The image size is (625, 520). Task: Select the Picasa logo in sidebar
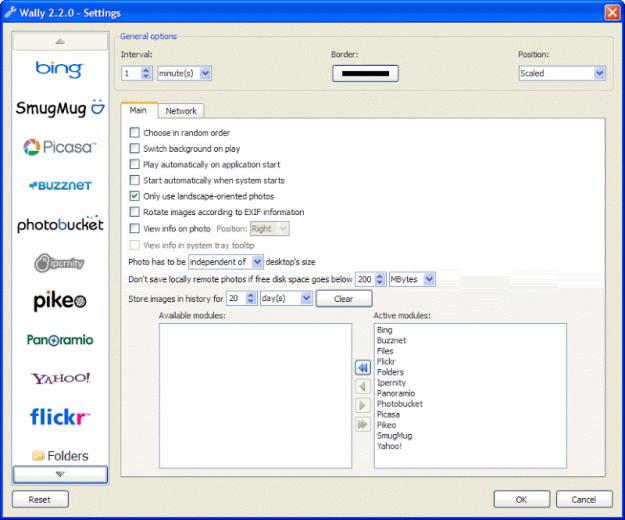point(60,147)
